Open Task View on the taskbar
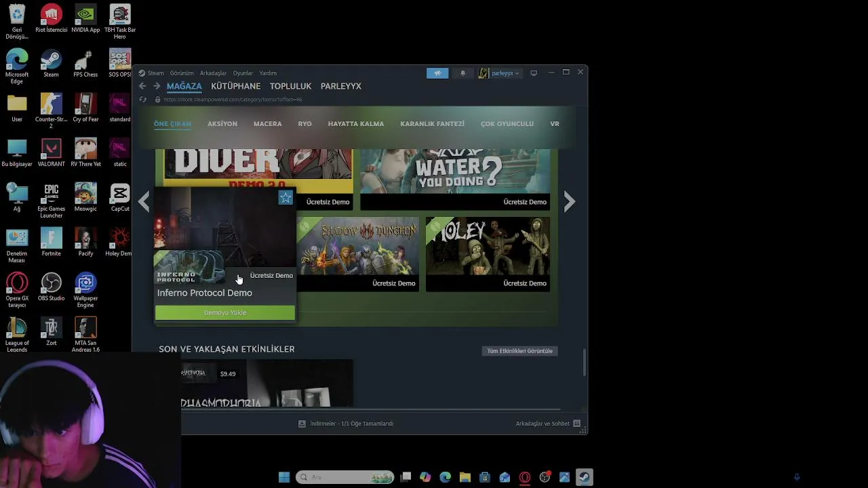Viewport: 868px width, 488px height. 406,477
